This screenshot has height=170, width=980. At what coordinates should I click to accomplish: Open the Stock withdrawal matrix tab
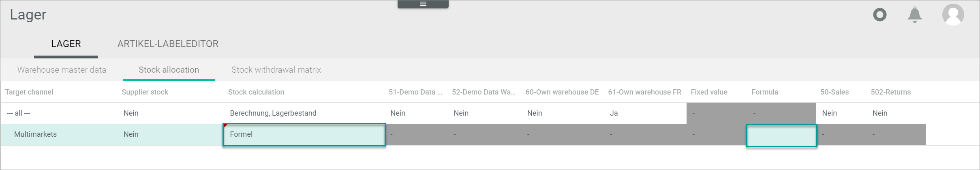click(x=276, y=70)
